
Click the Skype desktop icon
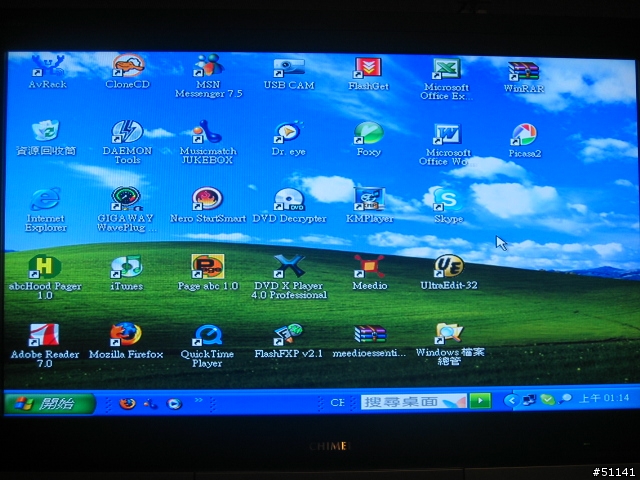448,205
